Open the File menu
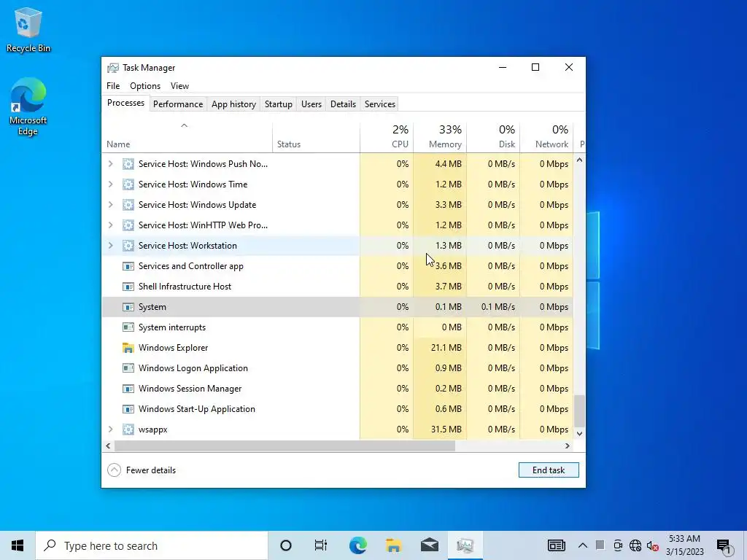Image resolution: width=747 pixels, height=560 pixels. pos(113,86)
